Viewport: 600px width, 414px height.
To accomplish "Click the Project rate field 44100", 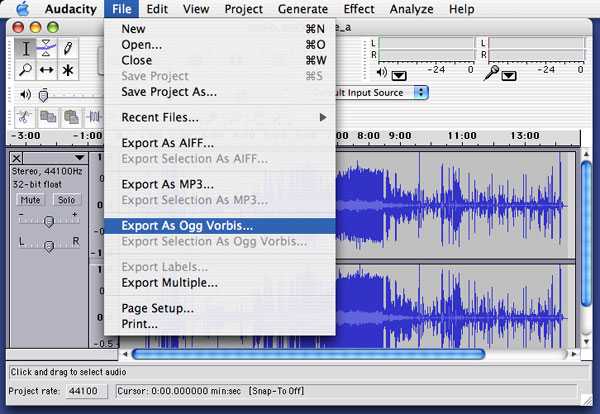I will (x=86, y=391).
